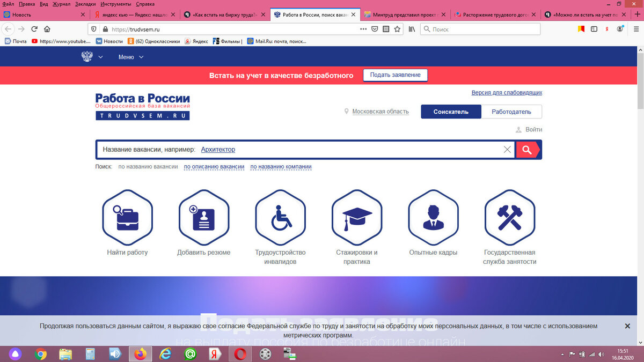Open the Фильмы bookmark

pyautogui.click(x=227, y=41)
